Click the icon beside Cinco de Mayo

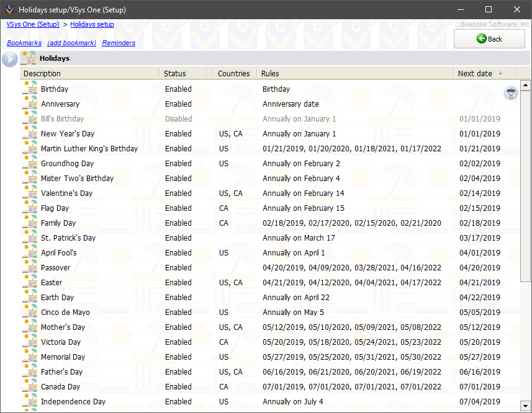click(30, 312)
